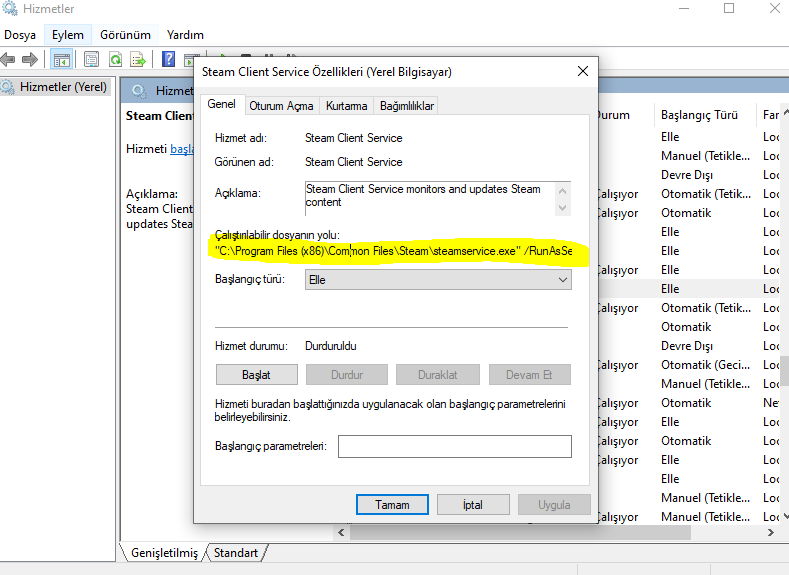This screenshot has width=789, height=575.
Task: Click the Başlat button
Action: tap(257, 375)
